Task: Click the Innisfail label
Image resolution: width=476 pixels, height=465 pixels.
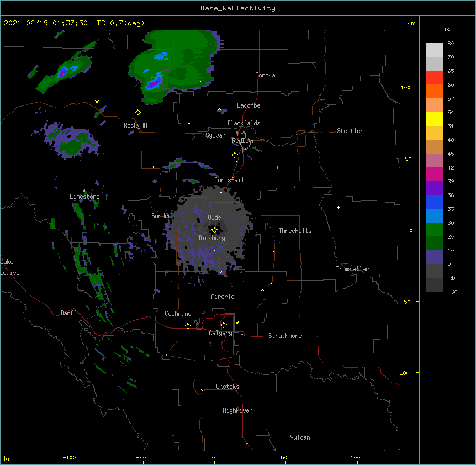Action: pos(229,180)
